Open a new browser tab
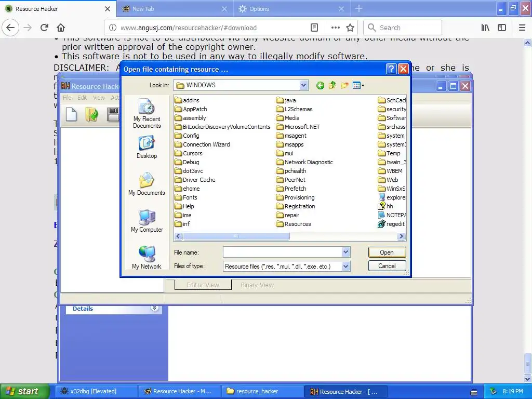 (359, 9)
